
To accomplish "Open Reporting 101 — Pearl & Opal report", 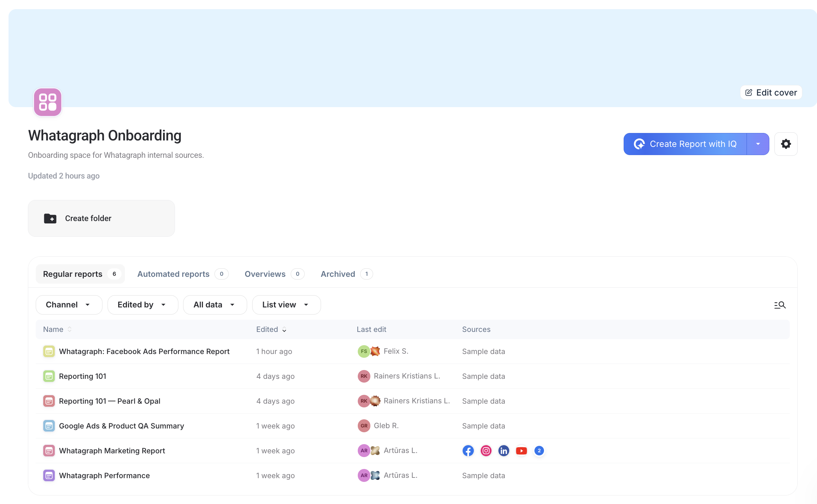I will (110, 401).
